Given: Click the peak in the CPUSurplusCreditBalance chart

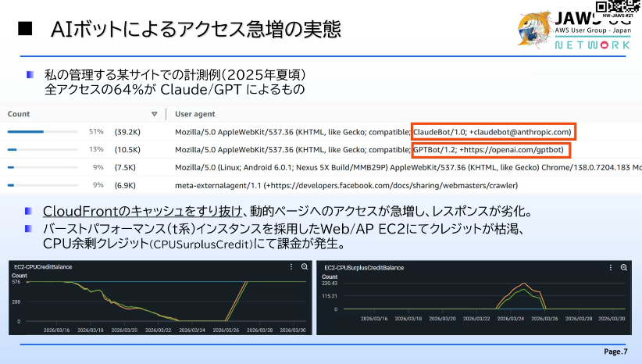Looking at the screenshot, I should [523, 284].
